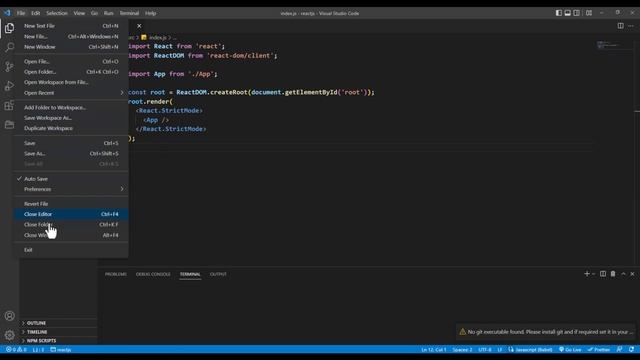Open Customize Layout icon in title bar
This screenshot has width=640, height=360.
(589, 13)
